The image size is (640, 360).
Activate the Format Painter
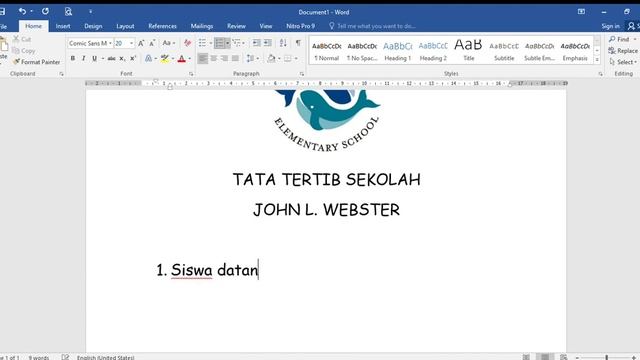pyautogui.click(x=37, y=62)
